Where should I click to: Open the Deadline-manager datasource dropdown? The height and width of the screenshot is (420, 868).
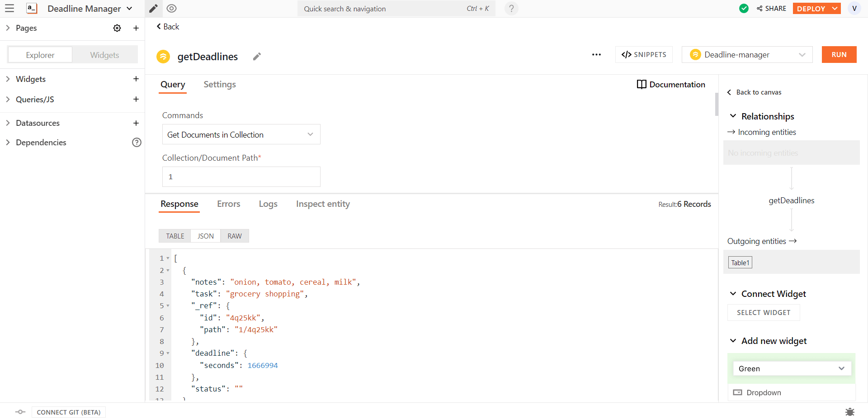747,55
